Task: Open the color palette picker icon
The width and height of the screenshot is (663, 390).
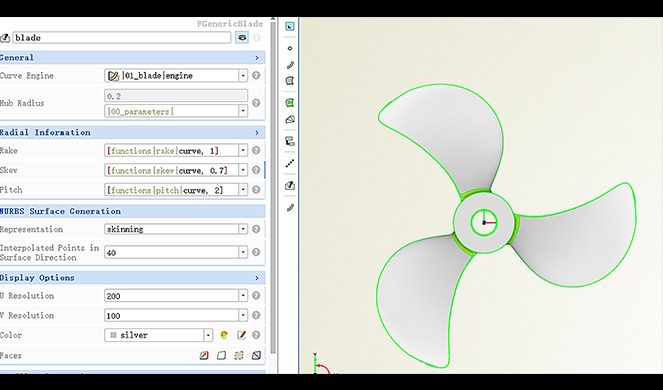Action: (x=224, y=335)
